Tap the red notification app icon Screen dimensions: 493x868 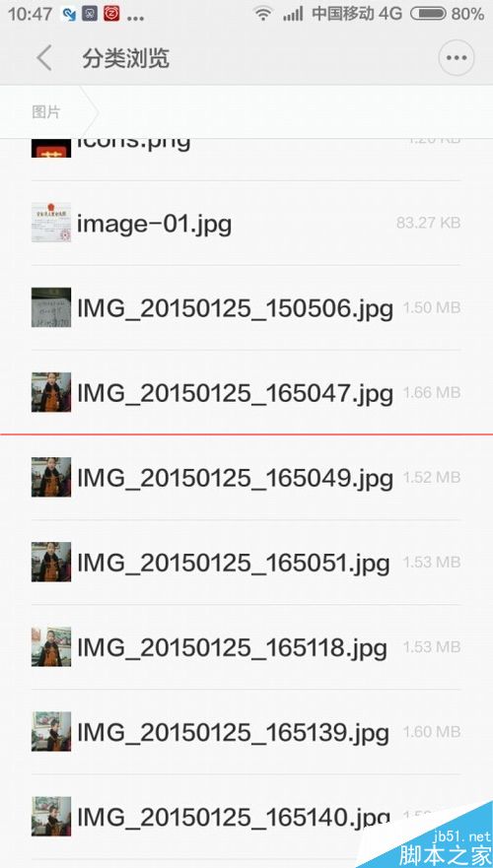coord(111,15)
